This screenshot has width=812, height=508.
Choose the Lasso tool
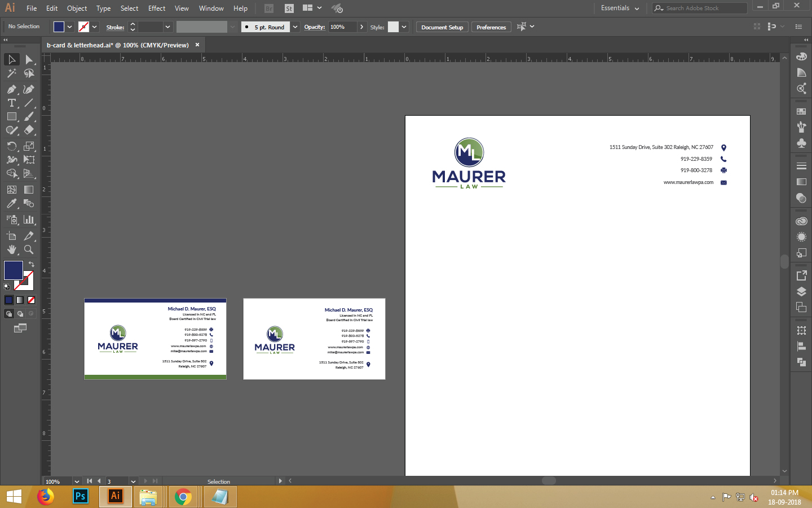(29, 73)
